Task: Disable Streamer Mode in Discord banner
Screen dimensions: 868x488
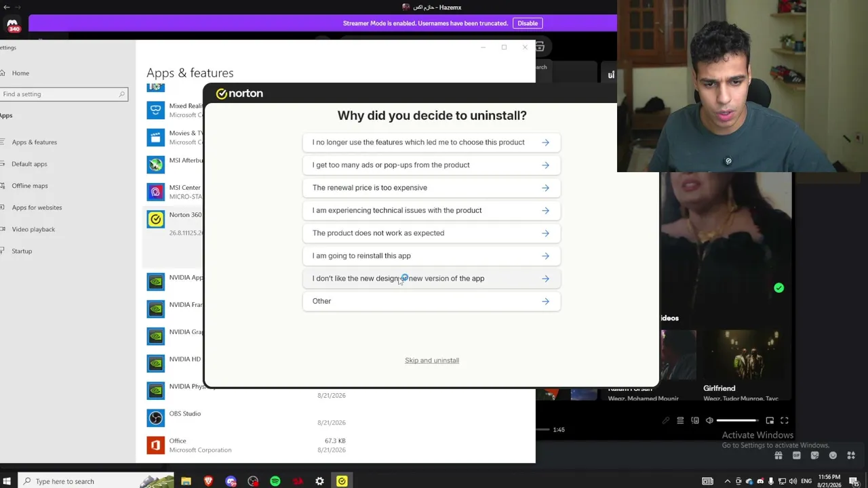Action: point(528,23)
